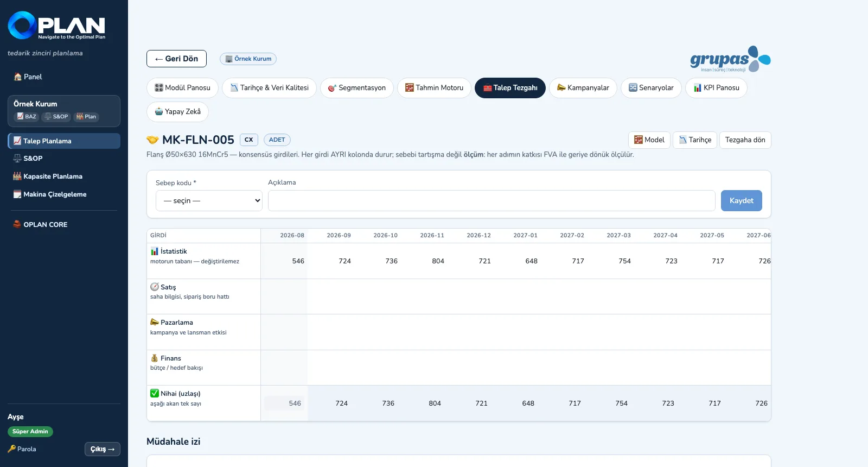Switch to the Modül Panosu tab
This screenshot has width=868, height=467.
pos(182,88)
